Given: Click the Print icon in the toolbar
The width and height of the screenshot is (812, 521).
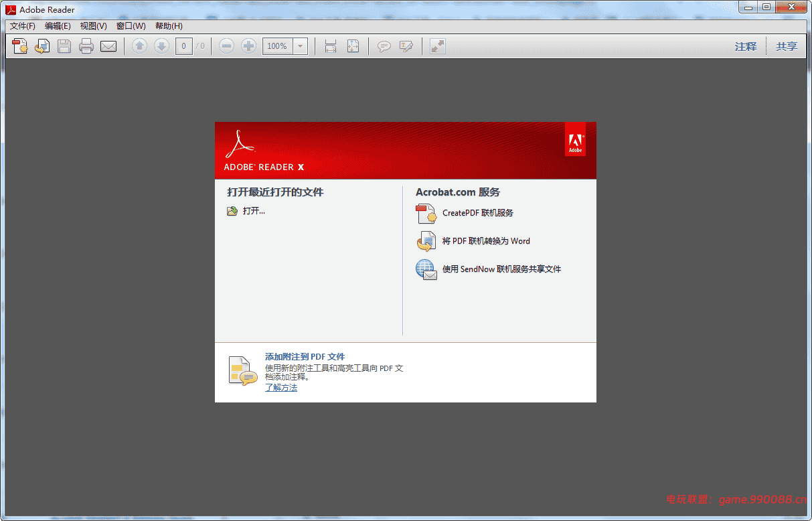Looking at the screenshot, I should point(86,46).
